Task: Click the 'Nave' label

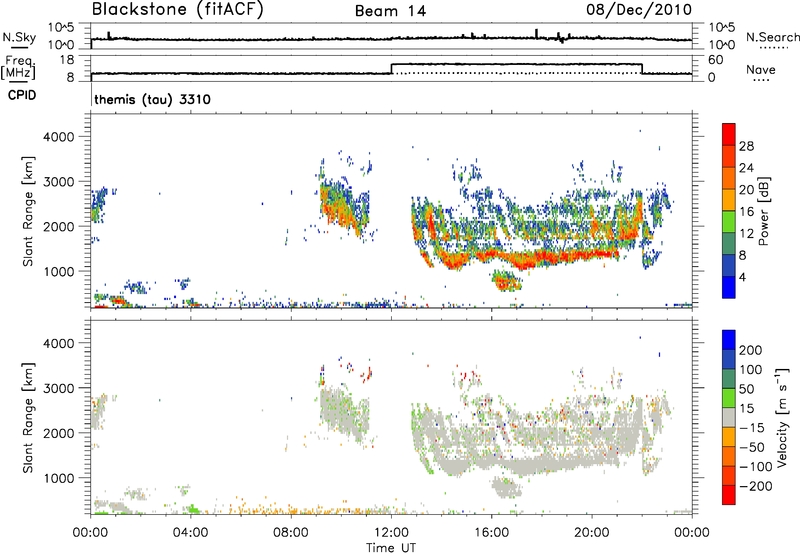Action: point(761,69)
